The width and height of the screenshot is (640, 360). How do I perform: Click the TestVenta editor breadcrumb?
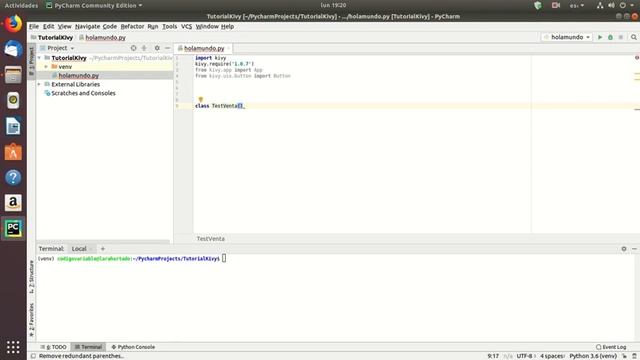coord(211,239)
